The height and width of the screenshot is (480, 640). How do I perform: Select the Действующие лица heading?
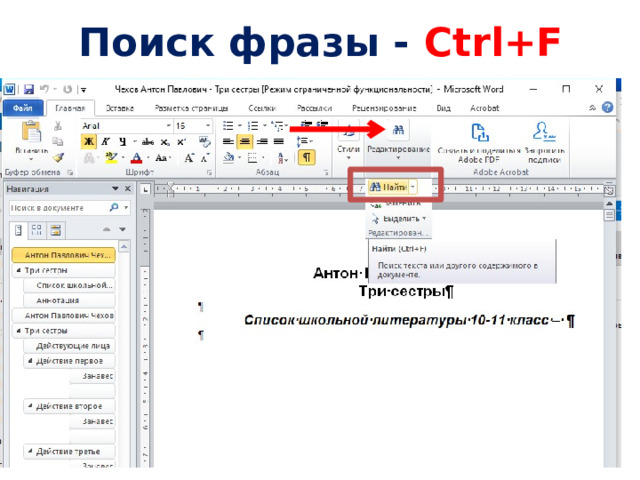coord(69,346)
